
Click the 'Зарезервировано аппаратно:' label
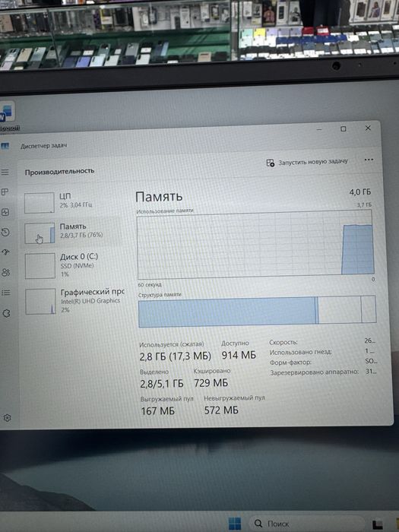[314, 372]
